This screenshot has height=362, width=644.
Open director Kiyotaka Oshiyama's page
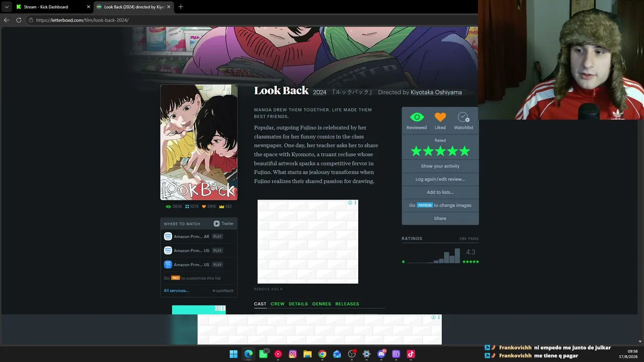point(436,92)
